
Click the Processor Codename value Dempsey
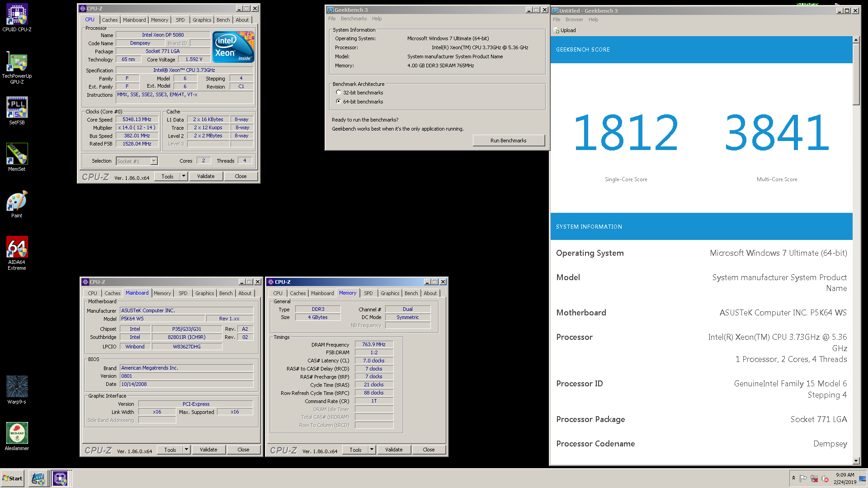pyautogui.click(x=830, y=444)
